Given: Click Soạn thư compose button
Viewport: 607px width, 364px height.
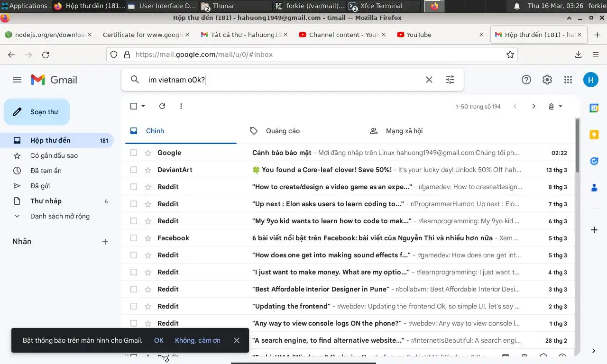Looking at the screenshot, I should coord(37,112).
